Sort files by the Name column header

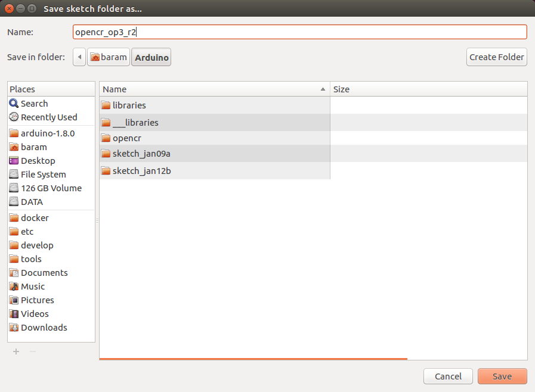pyautogui.click(x=215, y=89)
